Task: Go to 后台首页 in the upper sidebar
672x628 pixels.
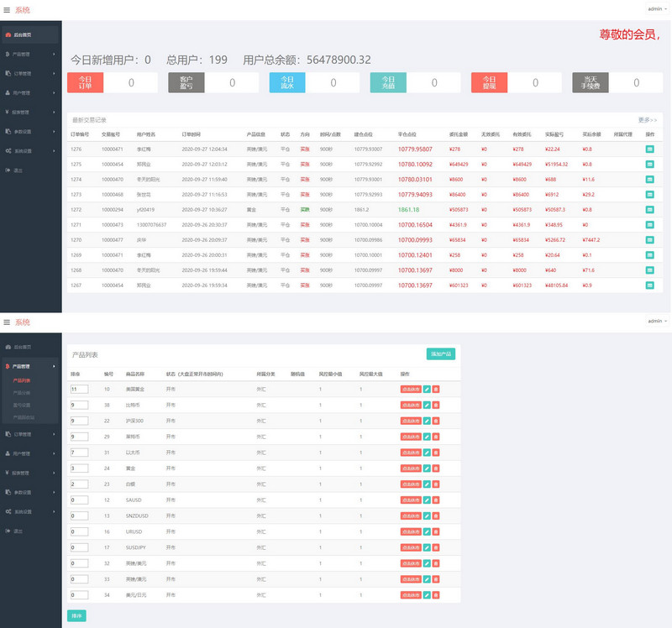Action: pyautogui.click(x=30, y=34)
